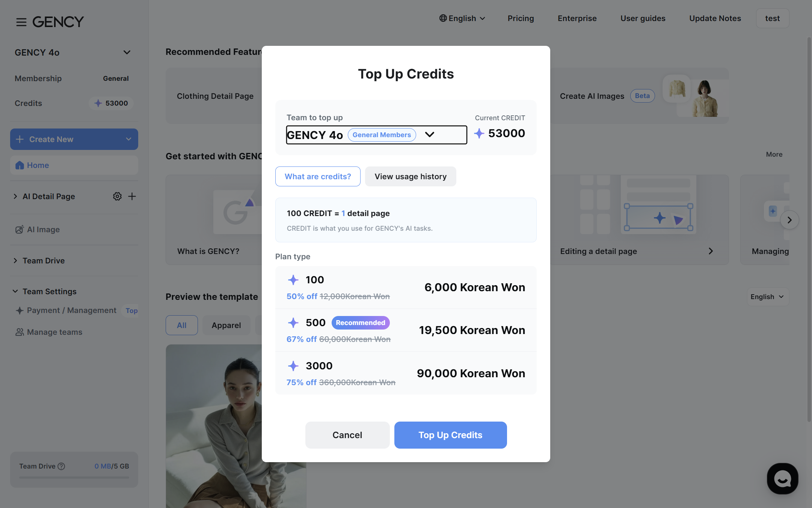Click the next arrow on guide carousel
The height and width of the screenshot is (508, 812).
789,220
